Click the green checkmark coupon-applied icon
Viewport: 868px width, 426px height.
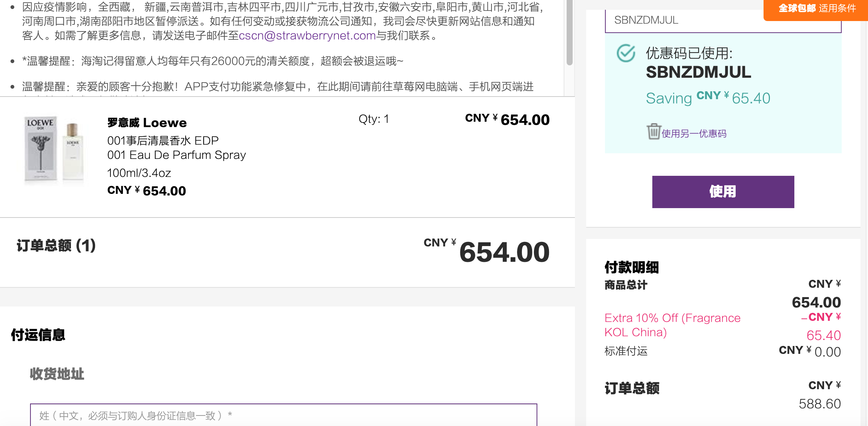[x=626, y=53]
